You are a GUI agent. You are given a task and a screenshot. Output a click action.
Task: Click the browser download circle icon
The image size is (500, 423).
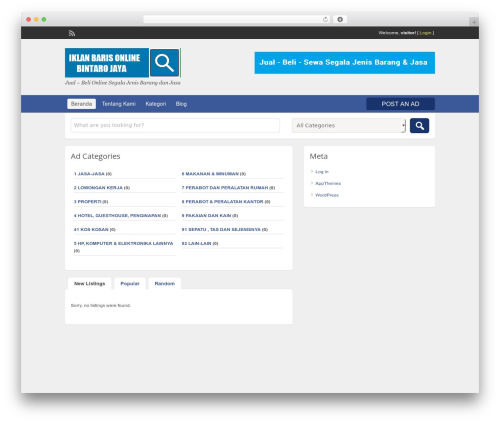click(340, 19)
